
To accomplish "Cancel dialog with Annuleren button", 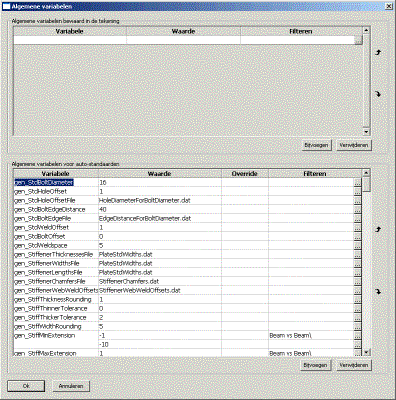I will click(x=71, y=386).
